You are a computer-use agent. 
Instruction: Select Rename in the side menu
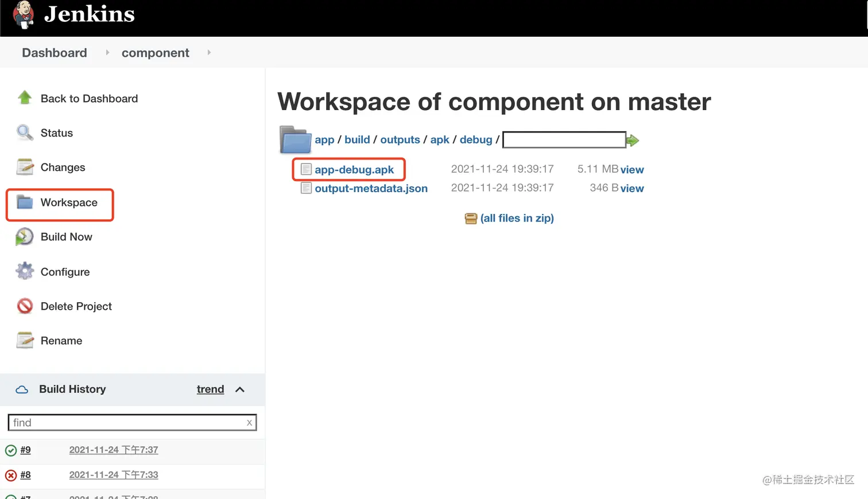(x=61, y=341)
